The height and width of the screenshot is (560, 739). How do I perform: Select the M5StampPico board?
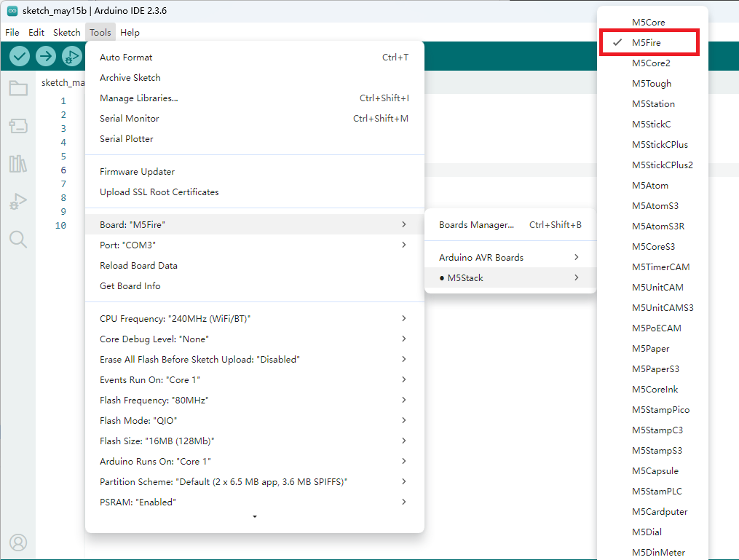point(653,410)
